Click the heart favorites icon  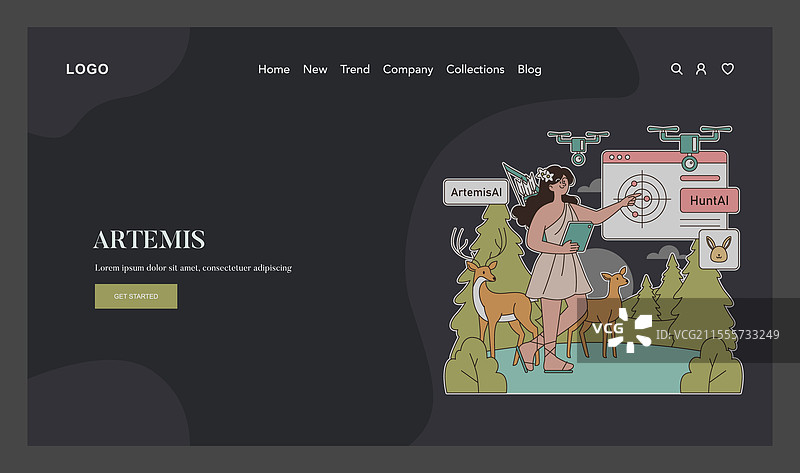point(728,68)
